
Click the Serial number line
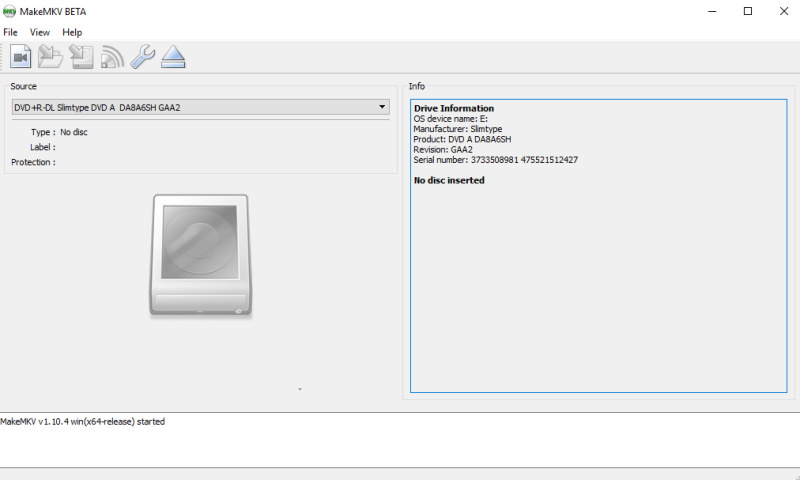tap(495, 160)
